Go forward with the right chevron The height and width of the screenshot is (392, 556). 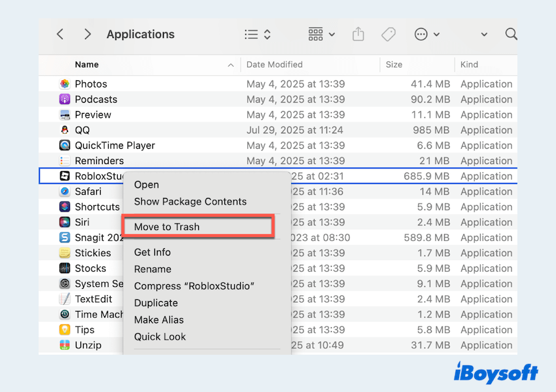[x=88, y=34]
